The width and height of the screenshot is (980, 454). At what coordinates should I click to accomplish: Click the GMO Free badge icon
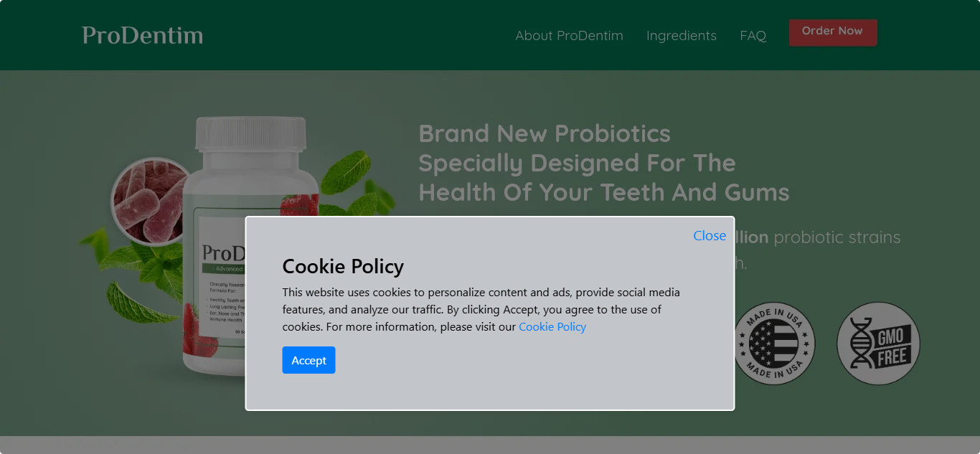tap(878, 344)
